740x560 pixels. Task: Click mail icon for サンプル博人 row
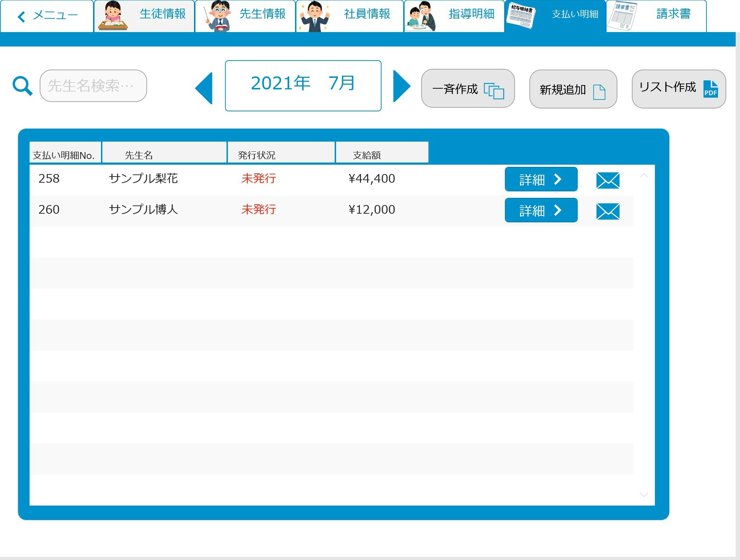coord(608,211)
